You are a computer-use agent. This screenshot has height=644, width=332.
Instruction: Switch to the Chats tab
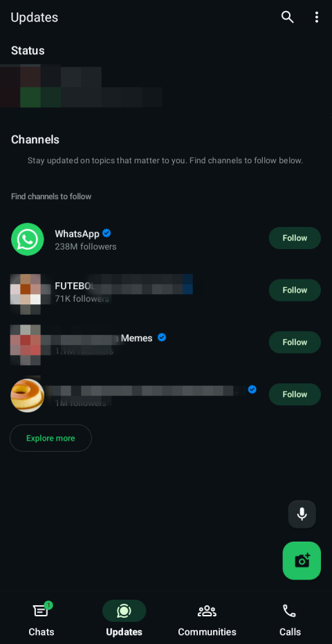[x=41, y=619]
